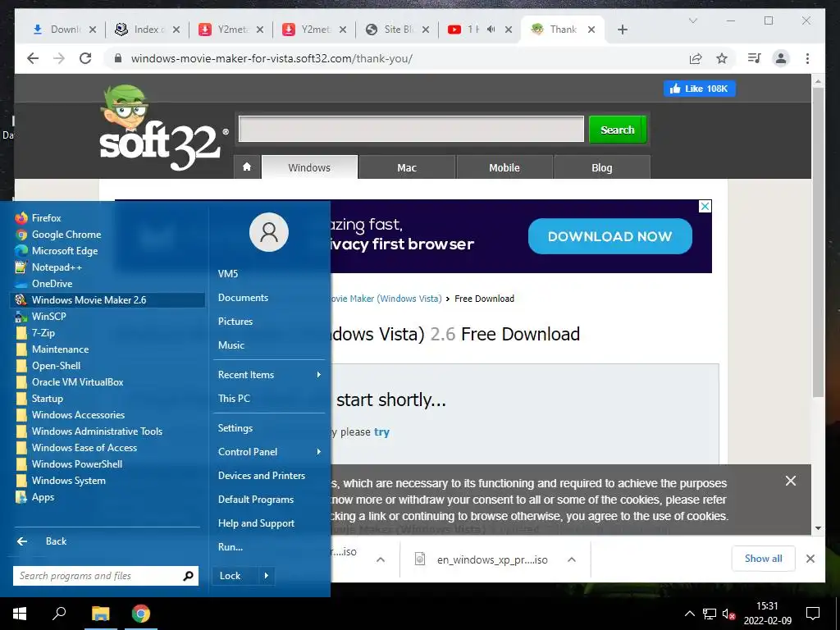
Task: Open File Explorer from the taskbar
Action: pos(100,614)
